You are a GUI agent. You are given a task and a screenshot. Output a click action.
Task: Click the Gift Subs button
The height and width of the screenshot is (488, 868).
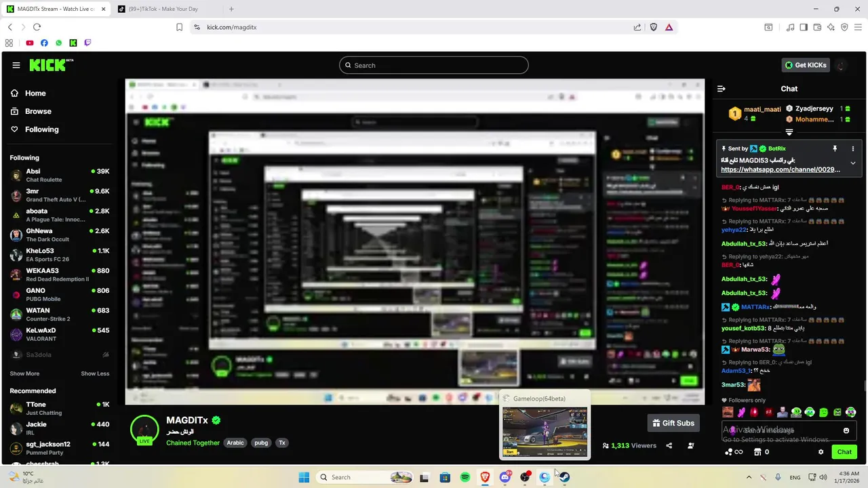(x=673, y=423)
